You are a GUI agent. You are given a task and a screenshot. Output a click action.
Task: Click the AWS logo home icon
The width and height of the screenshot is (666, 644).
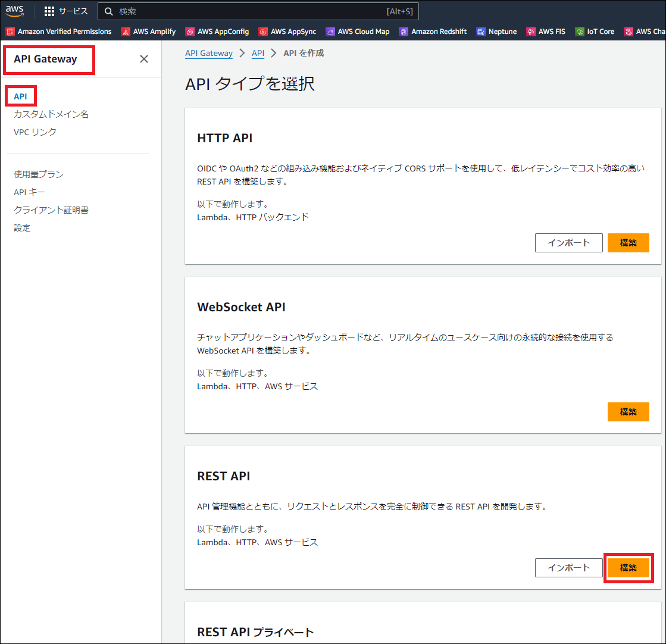pos(15,11)
